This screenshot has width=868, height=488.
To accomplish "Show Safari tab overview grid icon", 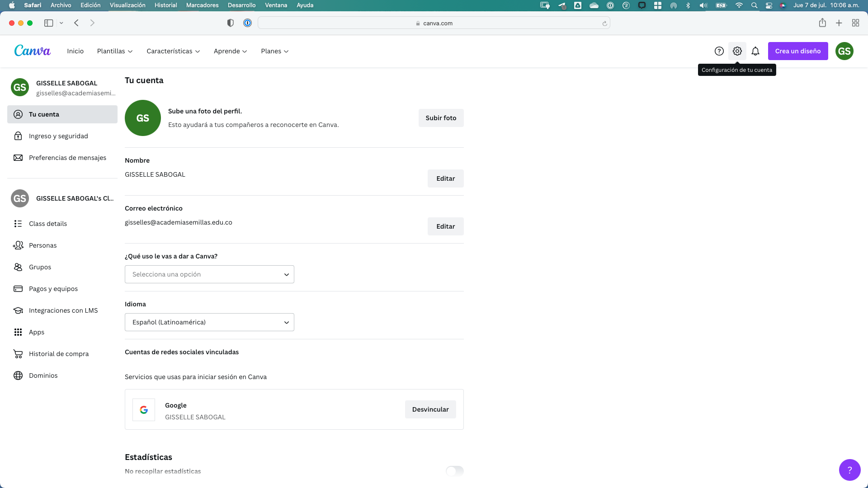I will click(x=855, y=23).
